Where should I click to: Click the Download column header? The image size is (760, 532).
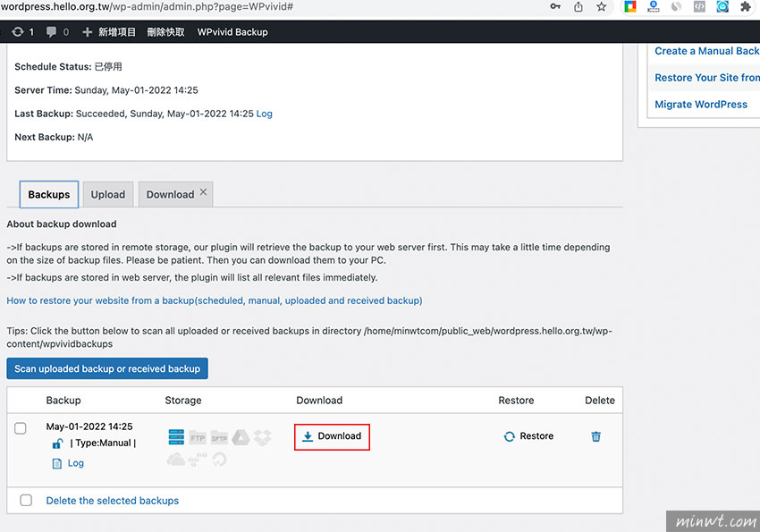[x=319, y=401]
